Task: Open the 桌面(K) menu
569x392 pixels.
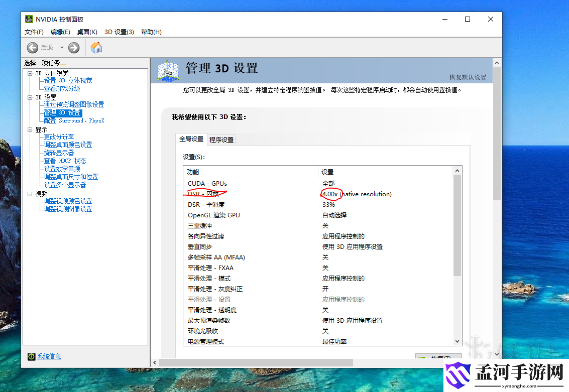Action: coord(87,32)
